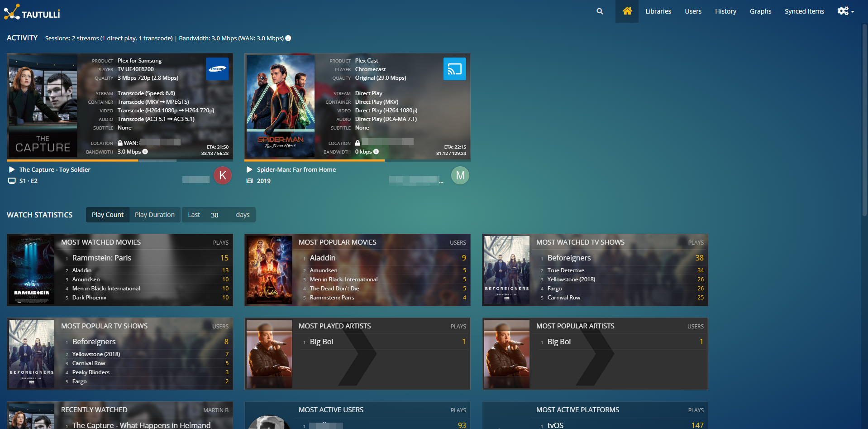Image resolution: width=868 pixels, height=429 pixels.
Task: Click the Spider-Man stream progress bar
Action: pyautogui.click(x=357, y=160)
